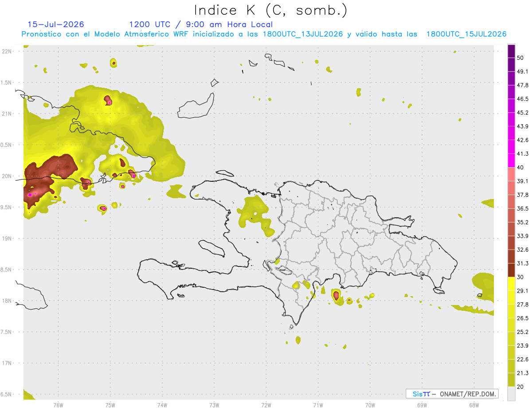Click the colorbar value '21.3'

tap(522, 373)
